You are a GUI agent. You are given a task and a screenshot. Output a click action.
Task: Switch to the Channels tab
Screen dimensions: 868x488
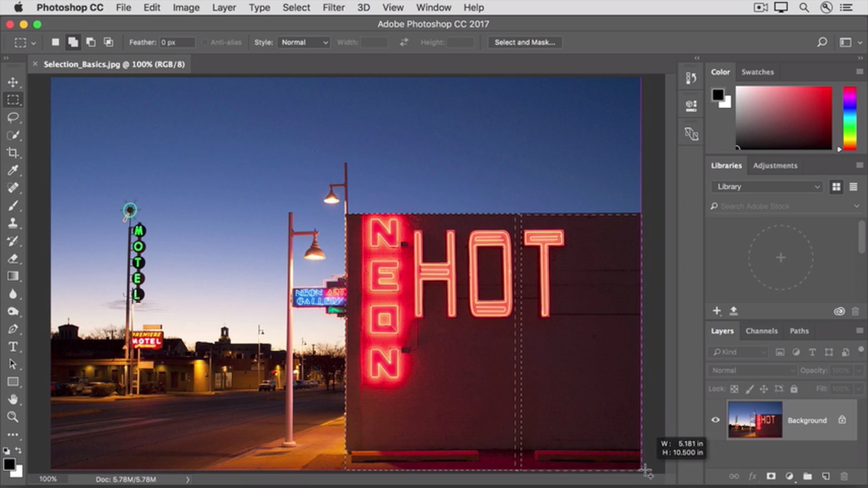coord(761,331)
